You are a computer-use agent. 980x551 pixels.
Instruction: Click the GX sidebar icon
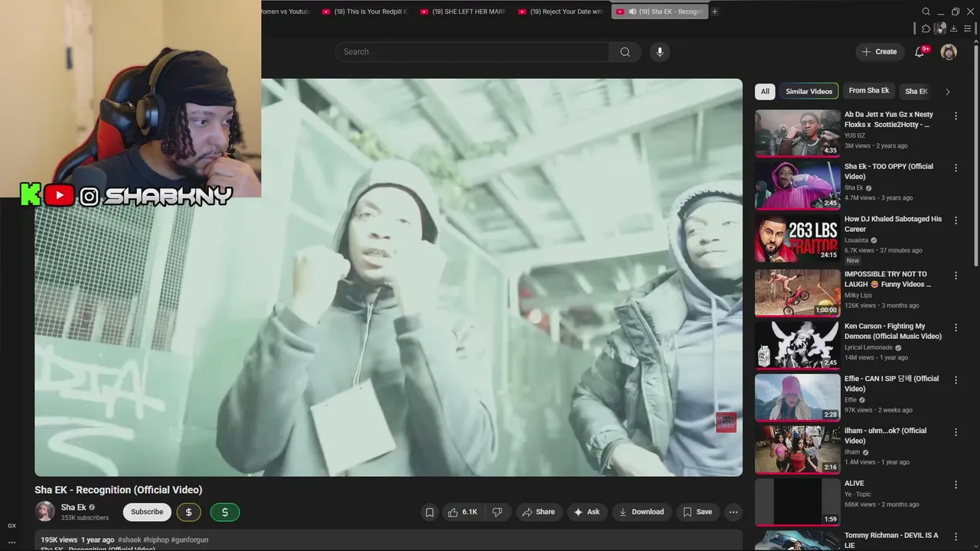click(x=11, y=526)
